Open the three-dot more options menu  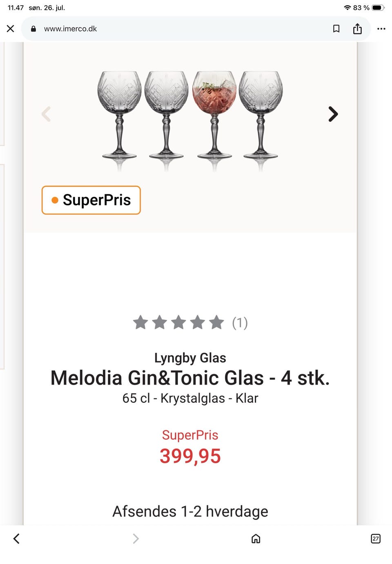pos(381,29)
